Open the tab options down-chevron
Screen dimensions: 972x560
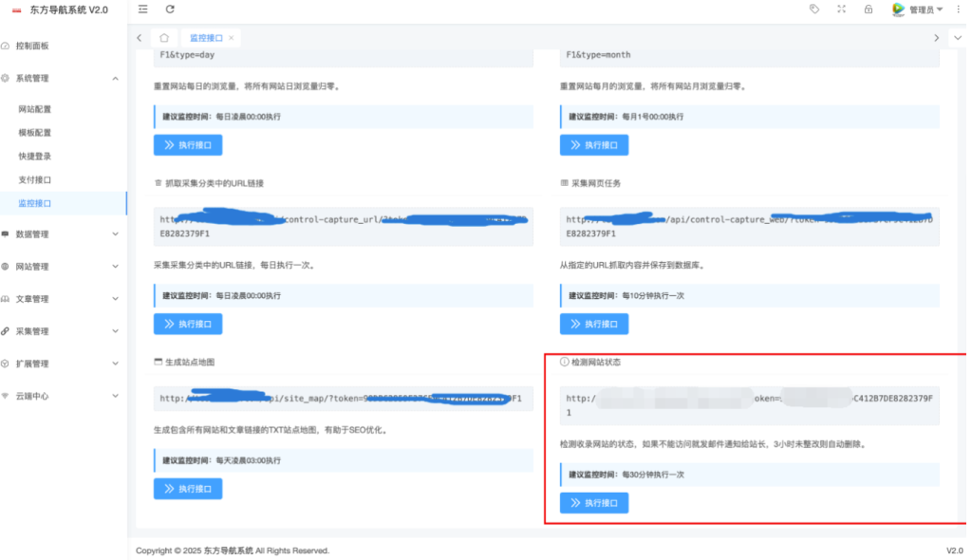[958, 38]
